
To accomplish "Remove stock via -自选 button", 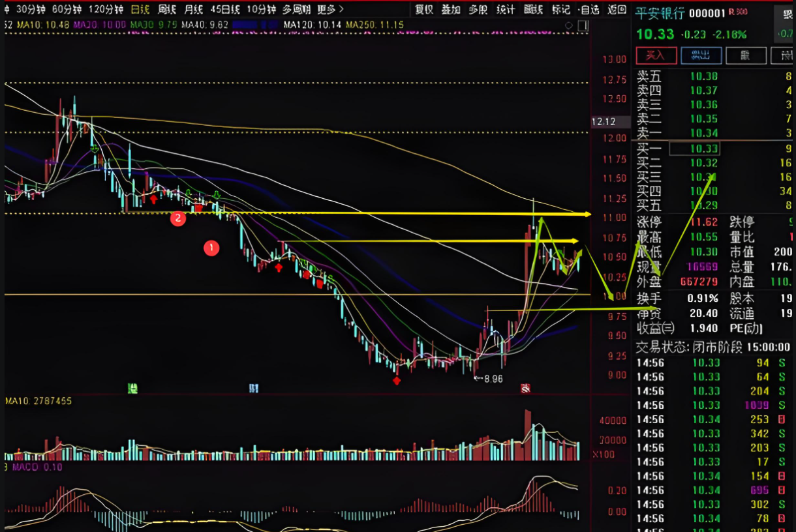I will (x=589, y=9).
